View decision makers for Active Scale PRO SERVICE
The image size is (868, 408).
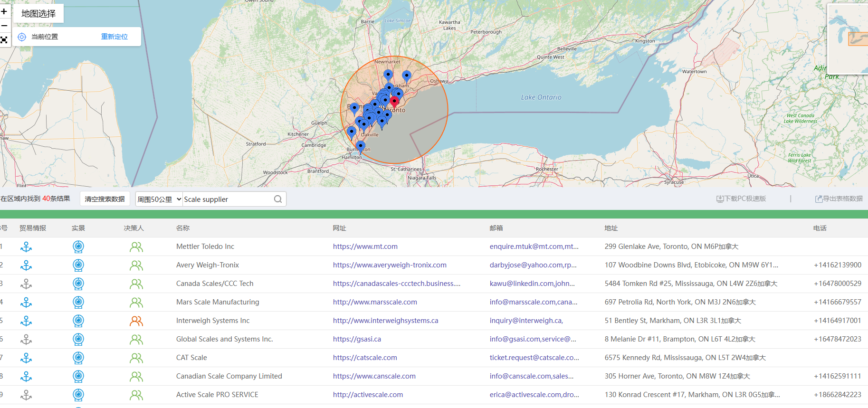coord(136,395)
